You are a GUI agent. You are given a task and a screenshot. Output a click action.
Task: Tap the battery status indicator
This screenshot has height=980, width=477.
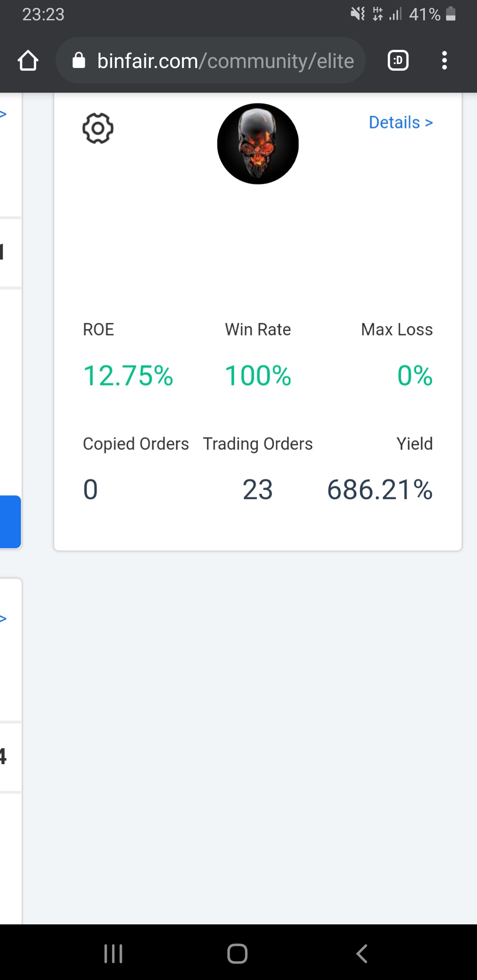pos(450,14)
